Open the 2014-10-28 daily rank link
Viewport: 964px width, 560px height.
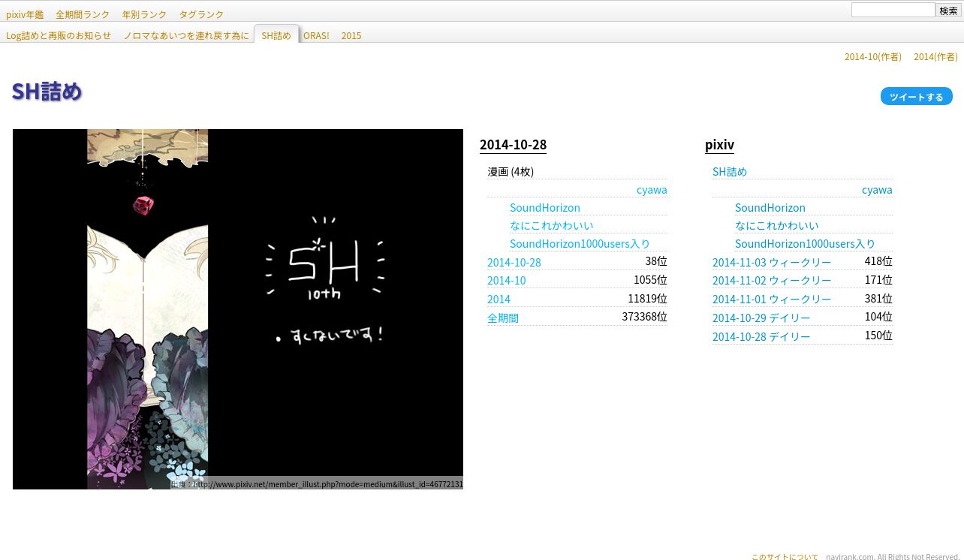(514, 262)
